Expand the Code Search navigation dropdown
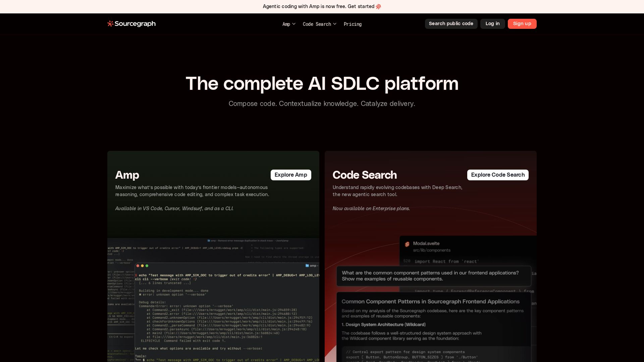This screenshot has height=362, width=644. 317,24
